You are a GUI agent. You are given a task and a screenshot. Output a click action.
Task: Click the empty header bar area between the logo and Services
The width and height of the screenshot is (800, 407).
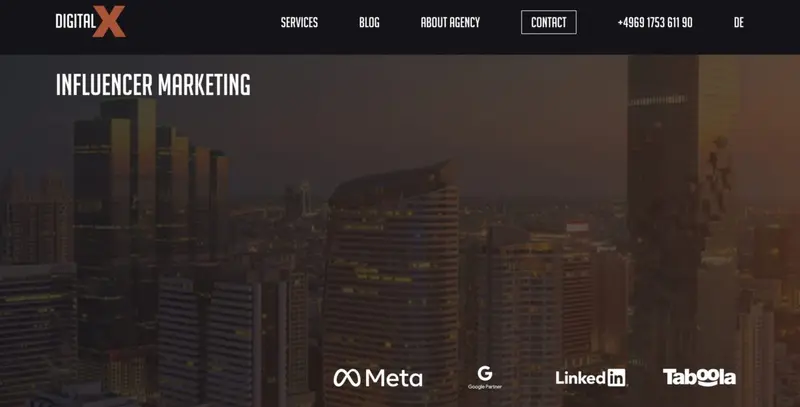203,22
